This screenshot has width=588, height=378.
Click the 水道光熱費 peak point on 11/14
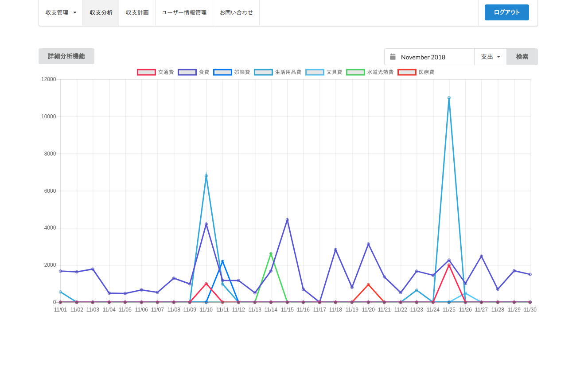tap(271, 253)
